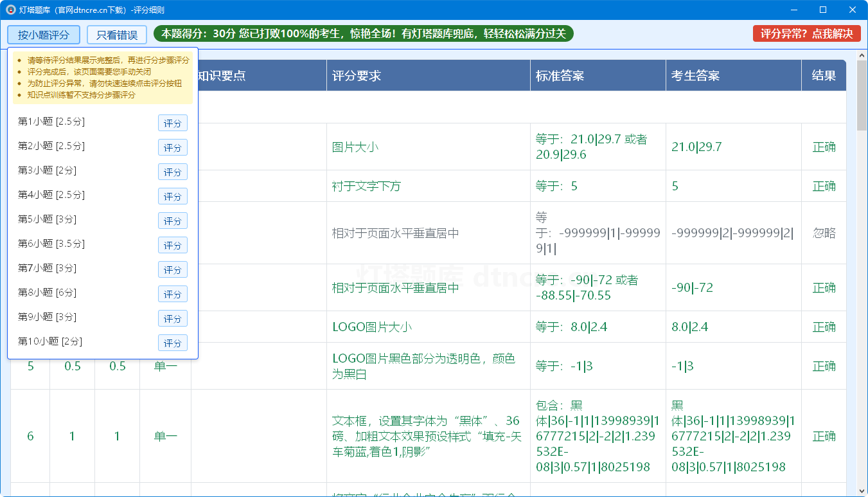Click the scrollbar down arrow
The image size is (868, 497).
pos(862,491)
